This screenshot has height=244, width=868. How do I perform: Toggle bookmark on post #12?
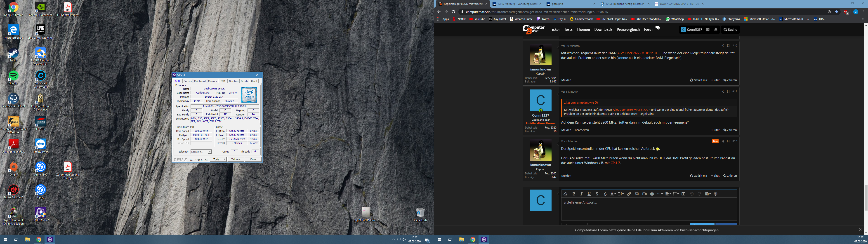click(728, 141)
